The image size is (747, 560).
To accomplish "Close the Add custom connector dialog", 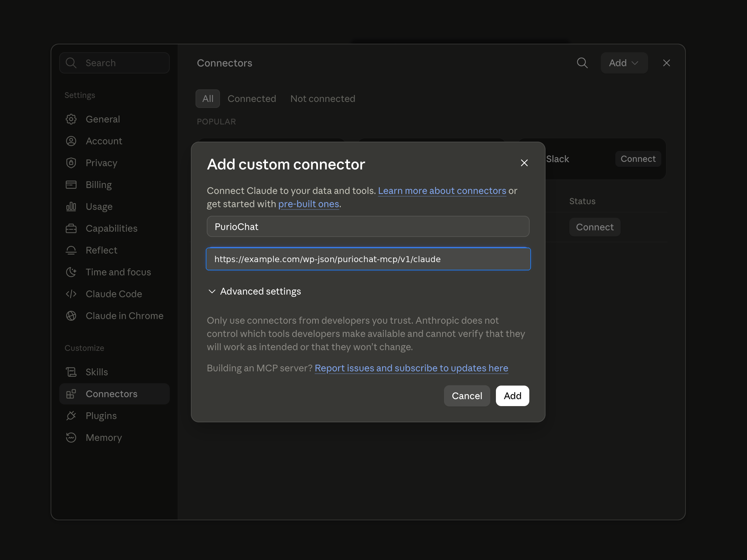I will (x=524, y=163).
